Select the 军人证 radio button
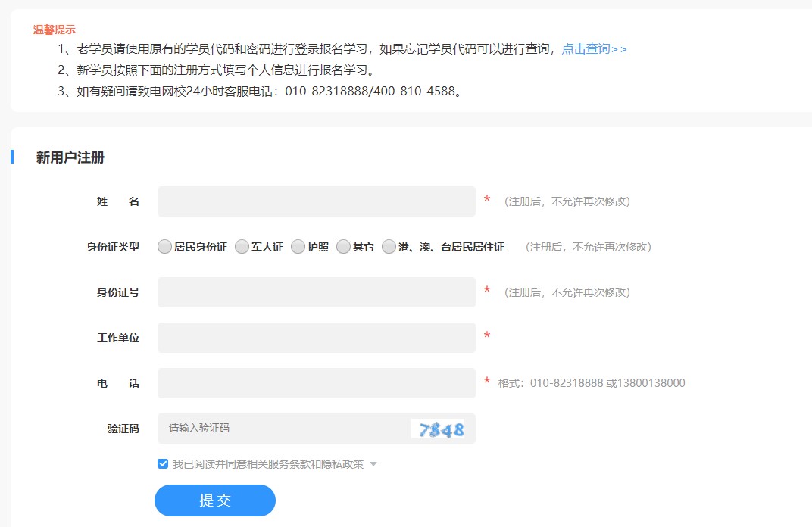The height and width of the screenshot is (527, 812). click(242, 246)
